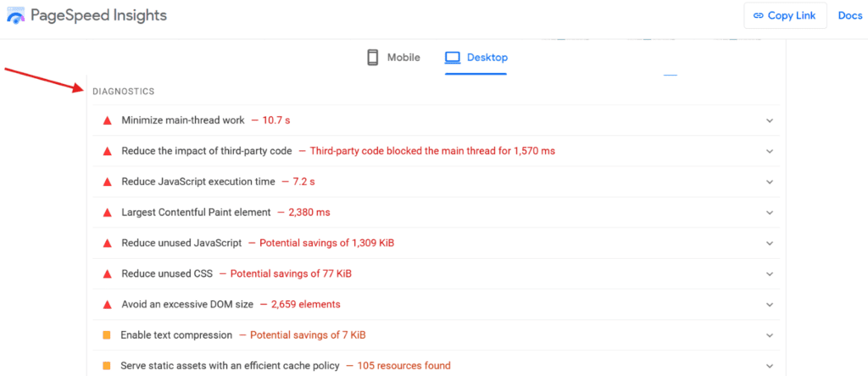
Task: Click the mobile phone icon
Action: [372, 58]
